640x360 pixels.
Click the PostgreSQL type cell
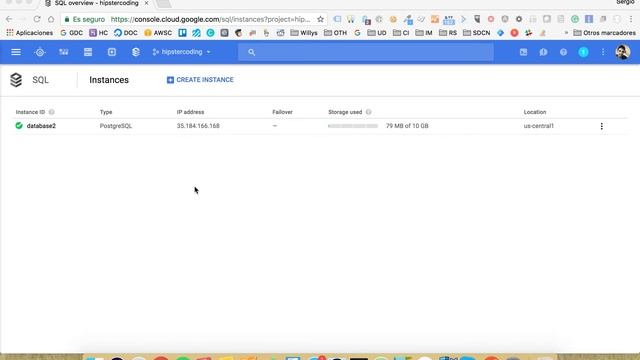click(116, 126)
